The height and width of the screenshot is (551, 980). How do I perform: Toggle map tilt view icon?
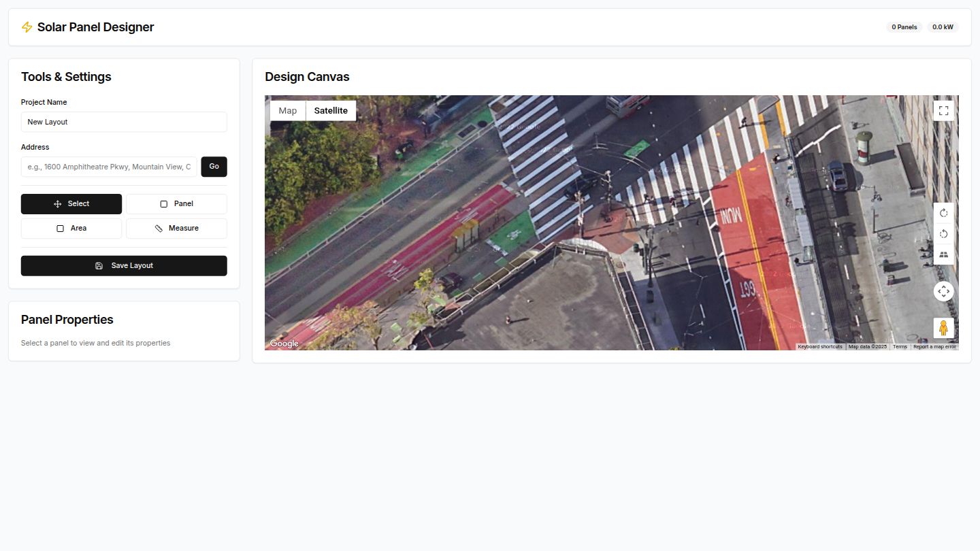[943, 255]
